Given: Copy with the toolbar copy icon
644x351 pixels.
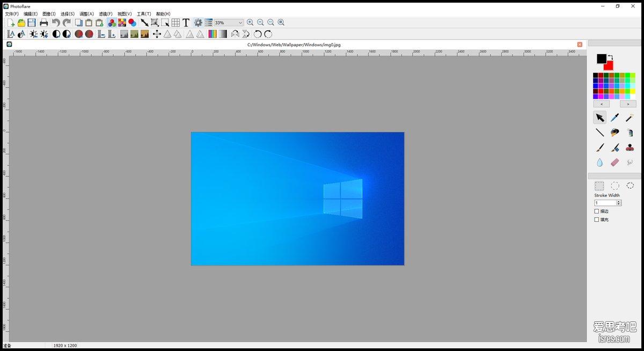Looking at the screenshot, I should pyautogui.click(x=78, y=23).
